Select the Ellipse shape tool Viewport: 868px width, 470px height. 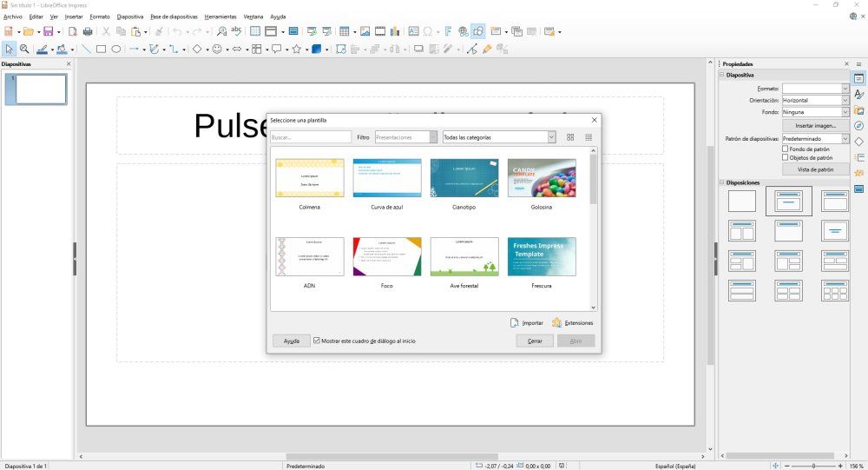115,50
